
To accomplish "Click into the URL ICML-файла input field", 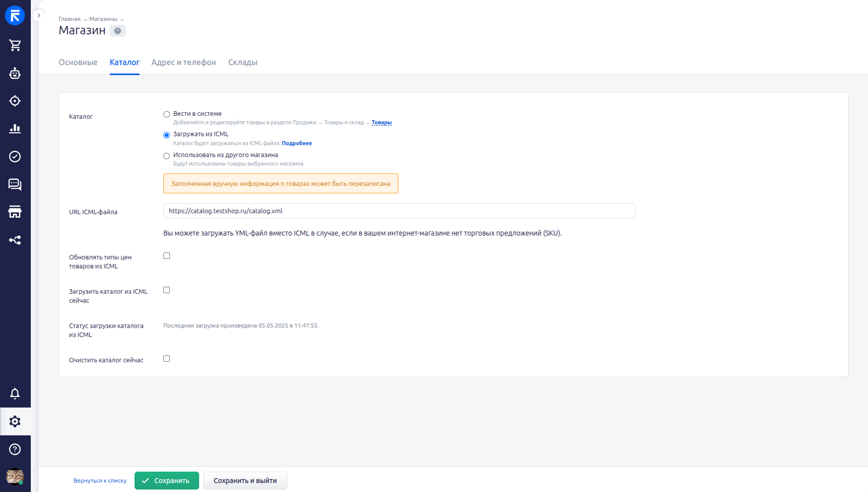I will (x=399, y=211).
